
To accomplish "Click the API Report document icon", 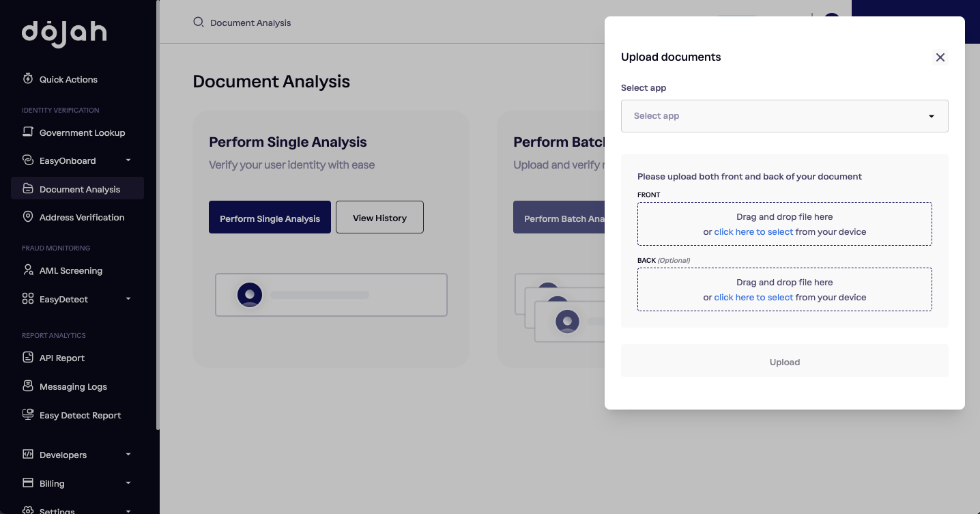I will 28,357.
